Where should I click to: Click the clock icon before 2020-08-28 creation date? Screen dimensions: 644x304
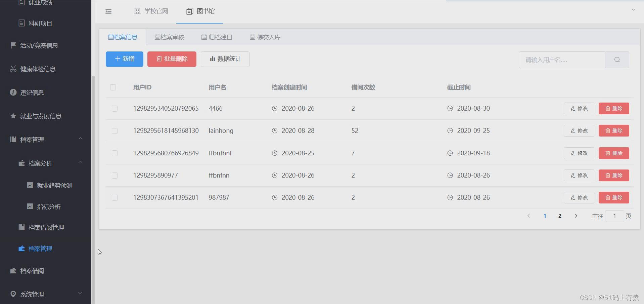(x=275, y=131)
